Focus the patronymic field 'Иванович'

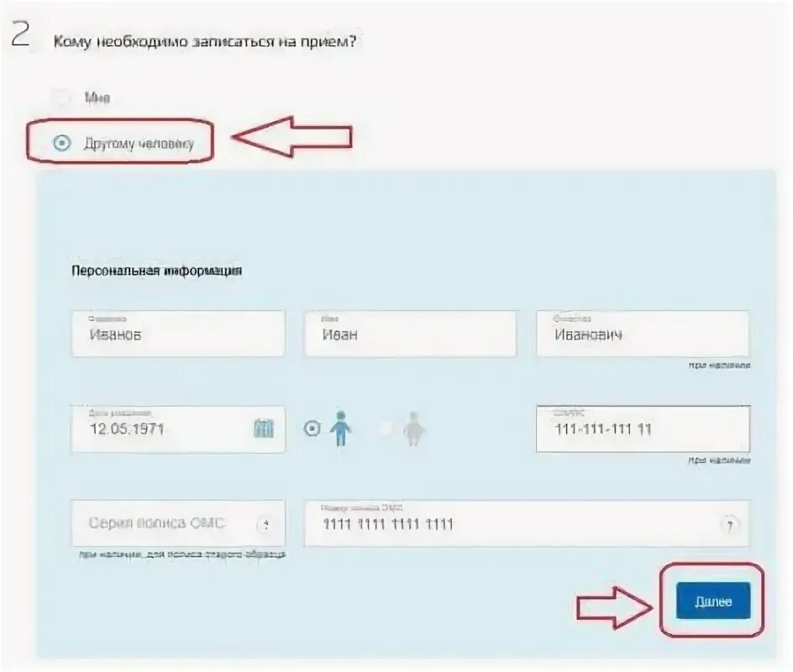click(x=643, y=333)
